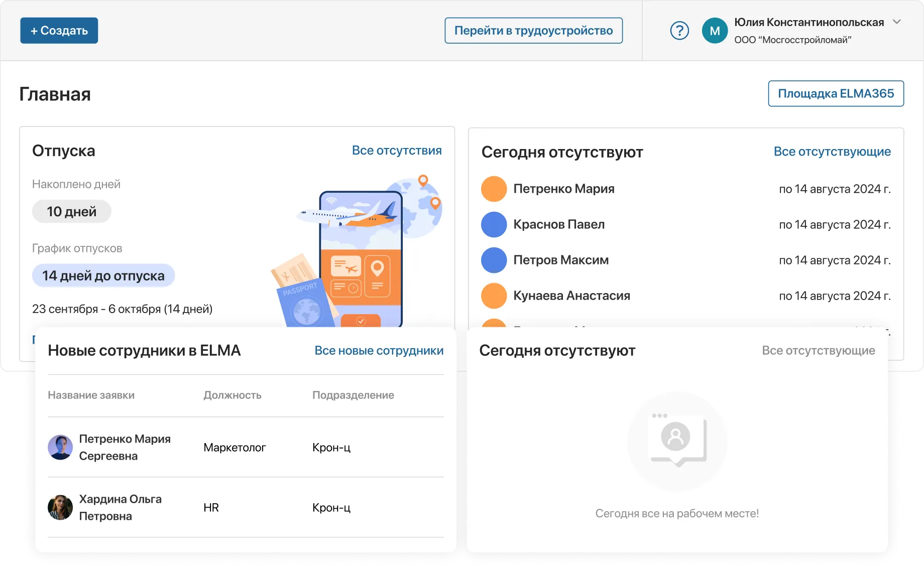Click the 10 дней accumulated badge
This screenshot has width=924, height=570.
[71, 212]
